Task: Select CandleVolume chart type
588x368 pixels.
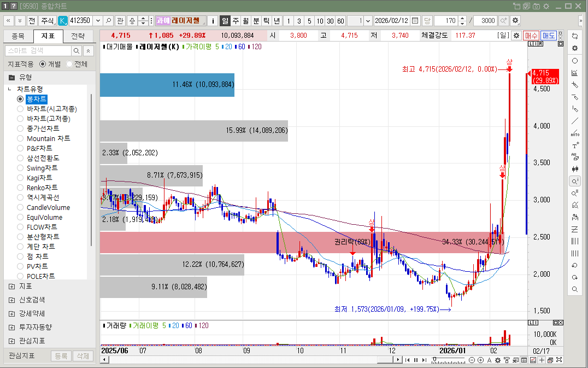Action: point(20,207)
